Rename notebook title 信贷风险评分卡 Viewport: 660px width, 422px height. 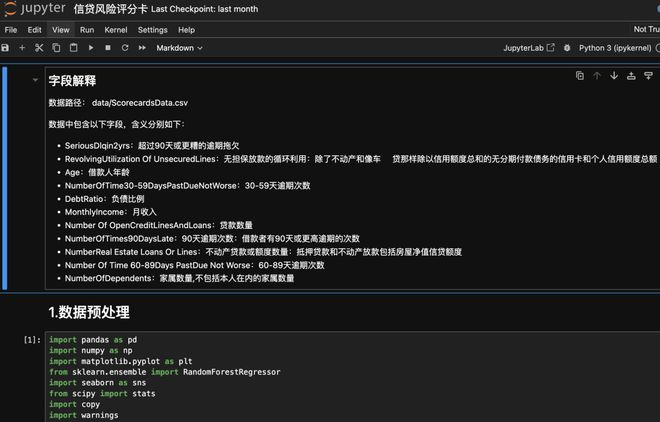[110, 9]
